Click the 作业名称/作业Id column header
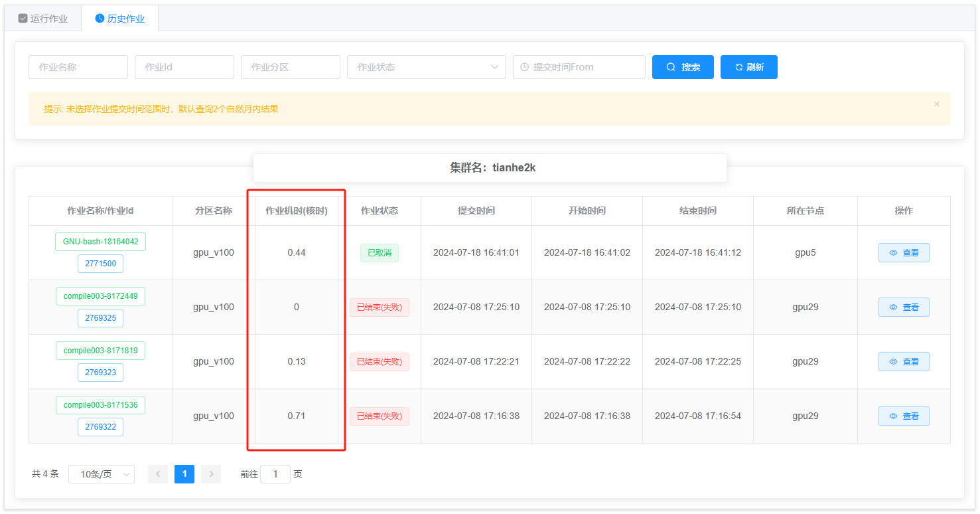Viewport: 980px width, 514px height. tap(100, 211)
